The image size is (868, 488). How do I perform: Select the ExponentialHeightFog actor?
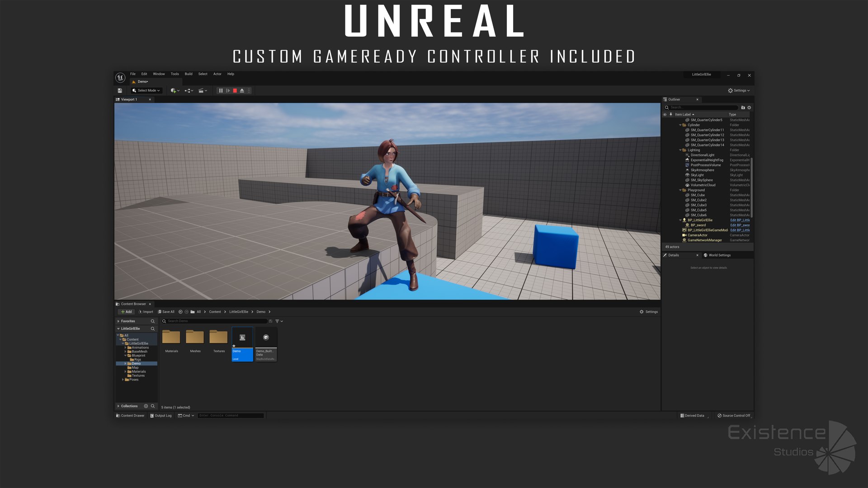(x=707, y=160)
